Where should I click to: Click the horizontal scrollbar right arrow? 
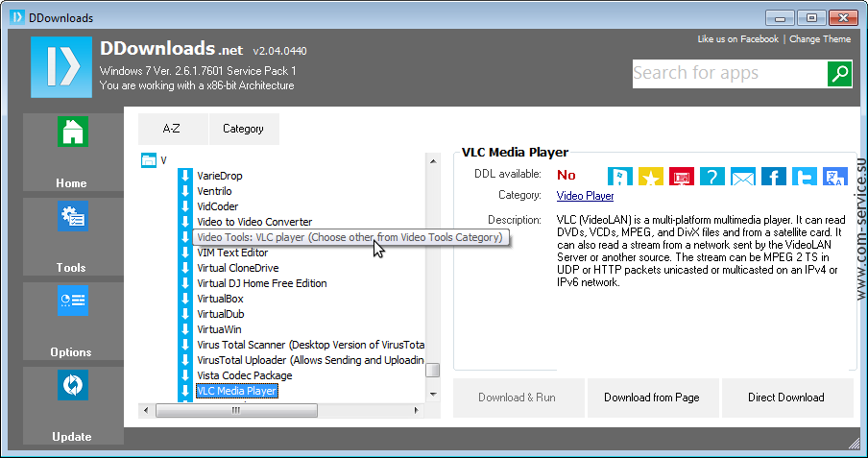point(417,410)
